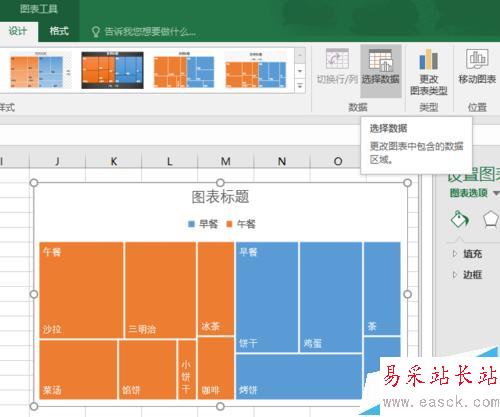Viewport: 500px width, 417px height.
Task: Click the Select Data (选择数据) button
Action: pos(381,71)
